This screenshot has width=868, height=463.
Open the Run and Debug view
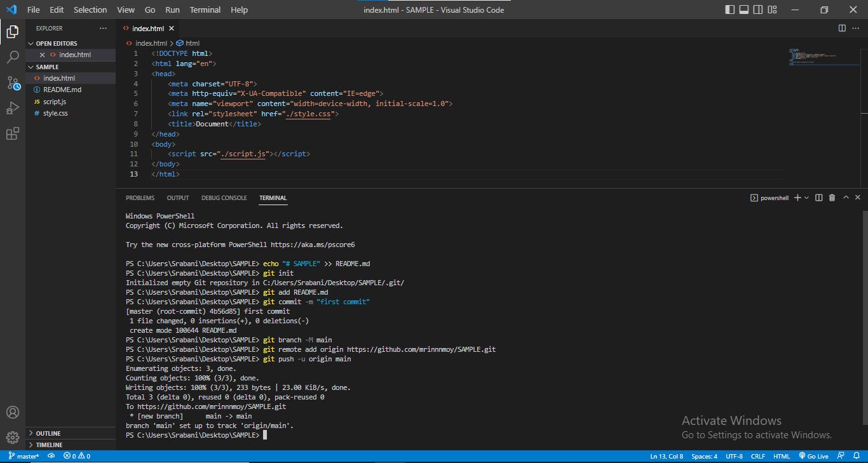point(12,108)
